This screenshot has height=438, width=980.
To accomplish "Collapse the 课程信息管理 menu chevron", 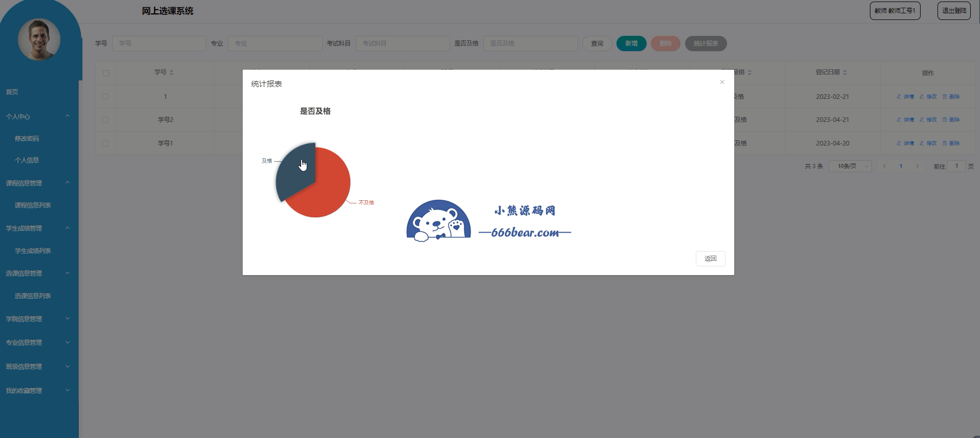I will tap(68, 183).
